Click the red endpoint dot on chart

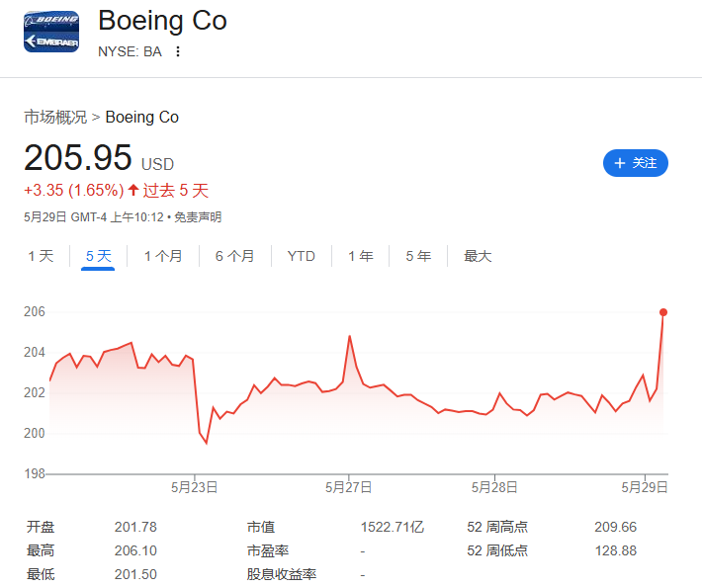[x=663, y=312]
